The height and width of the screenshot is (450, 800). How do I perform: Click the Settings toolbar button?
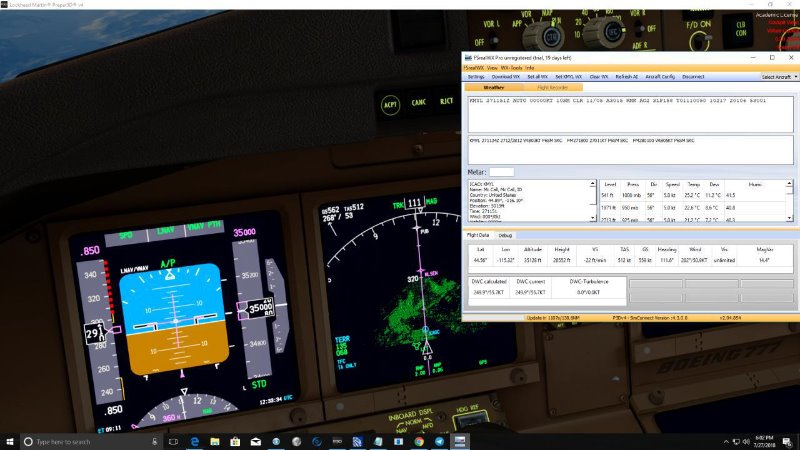476,77
